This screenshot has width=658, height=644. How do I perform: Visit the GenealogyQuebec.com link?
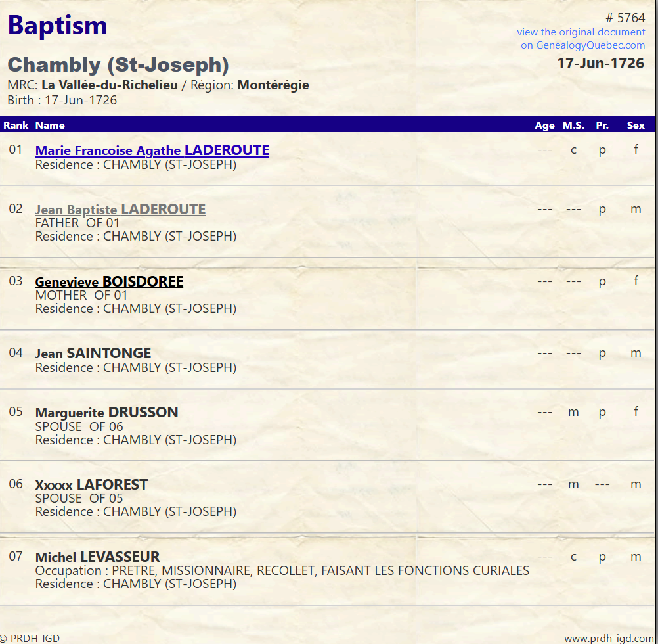point(581,45)
